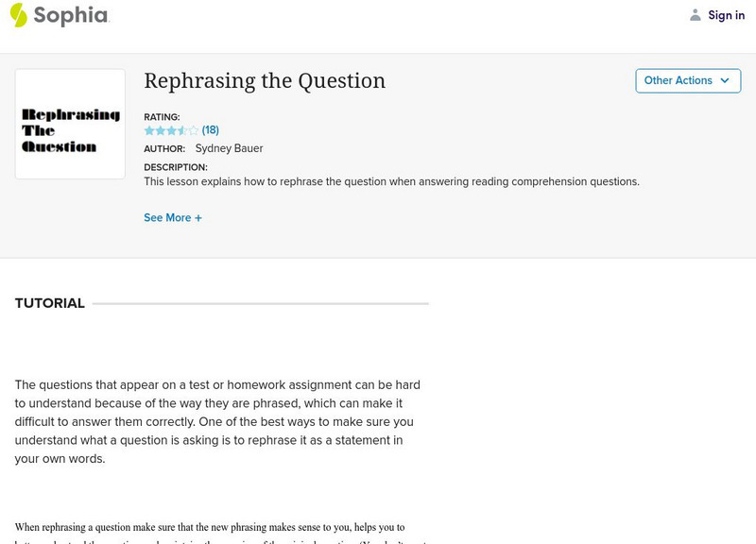Click the green Sophia leaf logo
Screen dimensions: 756x544
pyautogui.click(x=19, y=15)
